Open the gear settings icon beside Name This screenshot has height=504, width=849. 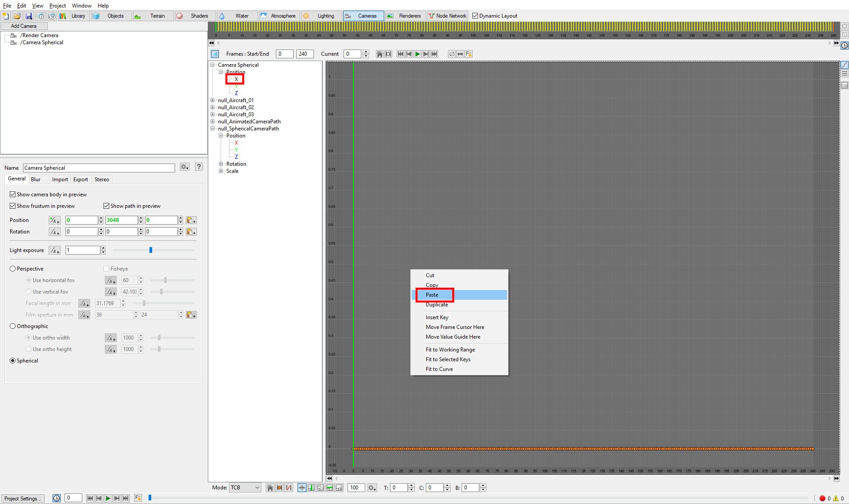pyautogui.click(x=184, y=167)
